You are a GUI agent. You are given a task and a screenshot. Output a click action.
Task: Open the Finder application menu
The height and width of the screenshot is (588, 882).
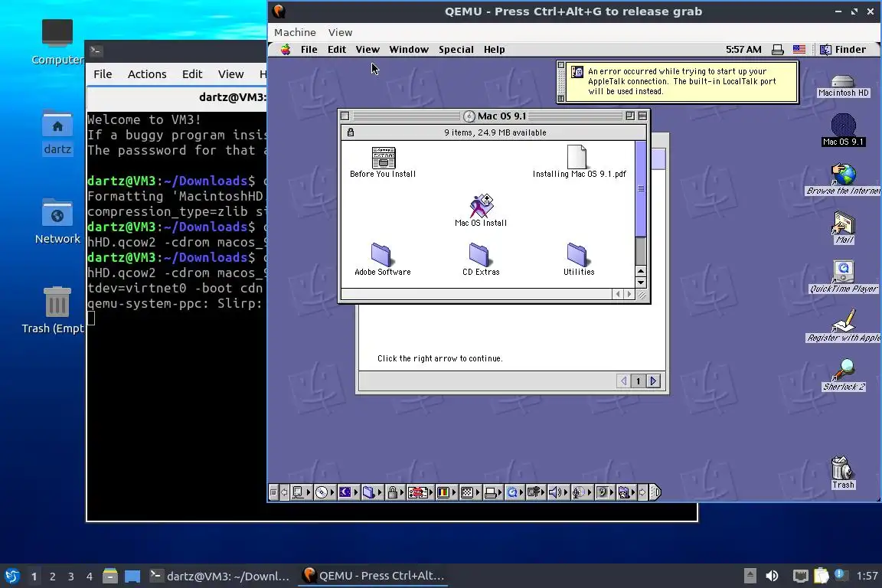(x=843, y=50)
